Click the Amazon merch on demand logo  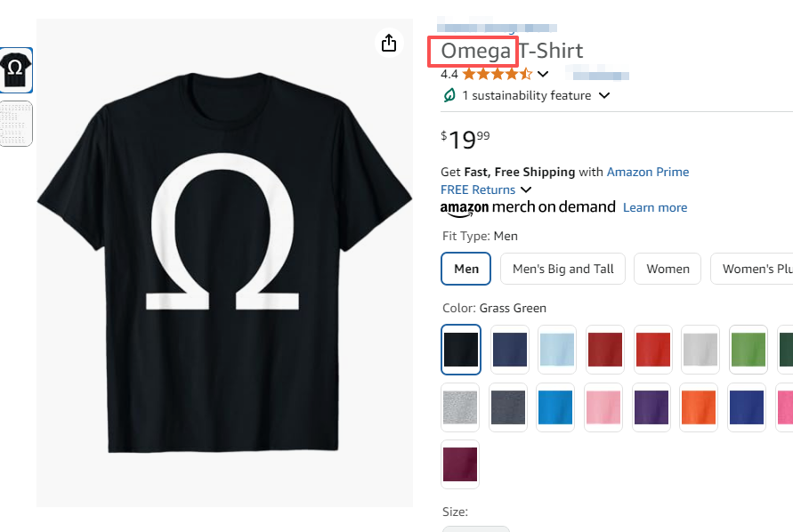pos(528,207)
